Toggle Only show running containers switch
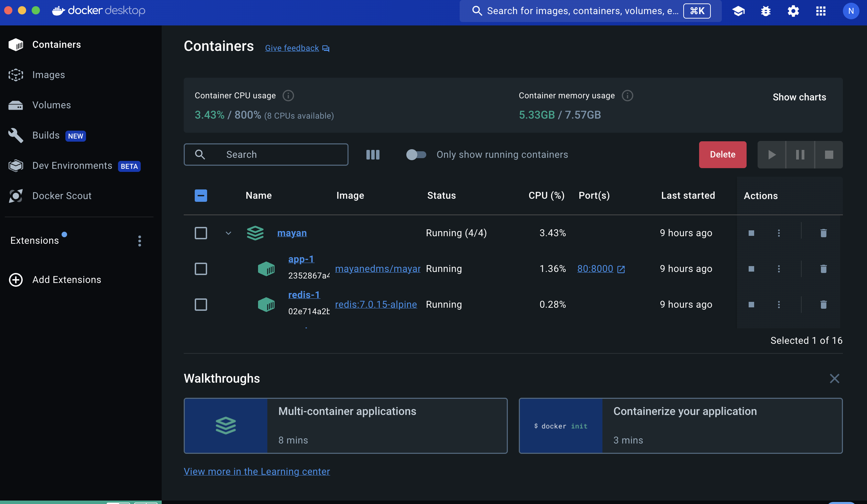 (x=416, y=155)
